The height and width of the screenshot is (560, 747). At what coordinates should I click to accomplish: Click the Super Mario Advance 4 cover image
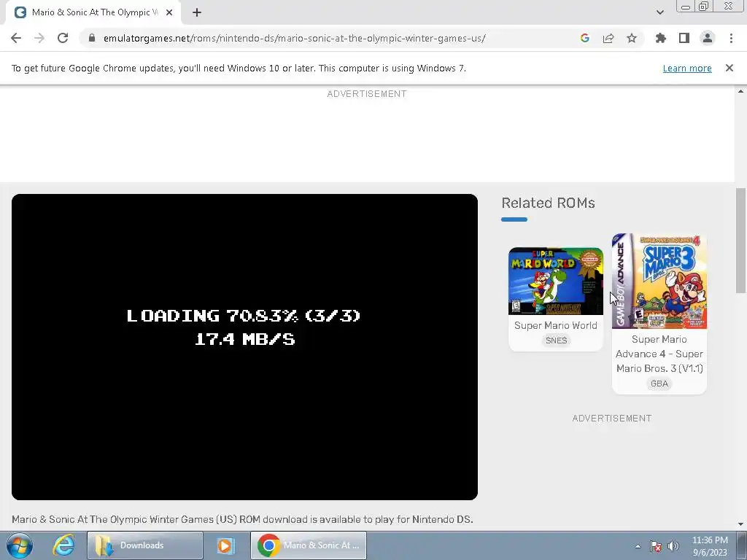click(659, 281)
